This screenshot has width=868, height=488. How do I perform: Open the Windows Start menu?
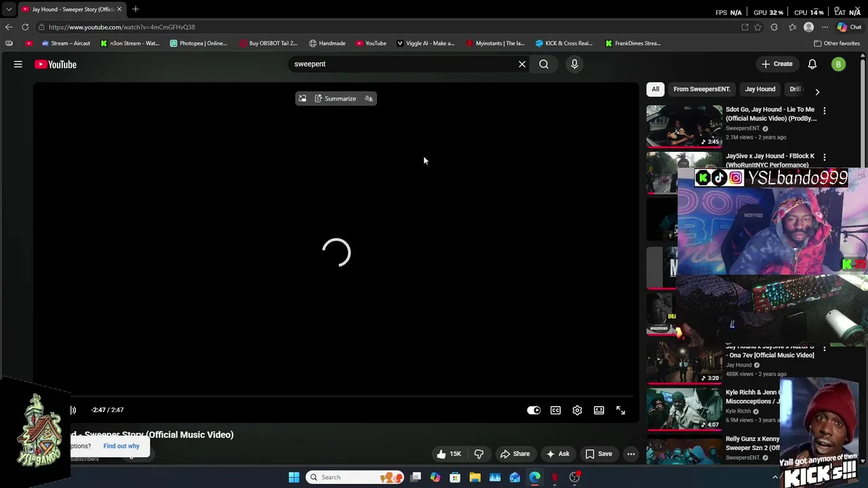point(294,477)
